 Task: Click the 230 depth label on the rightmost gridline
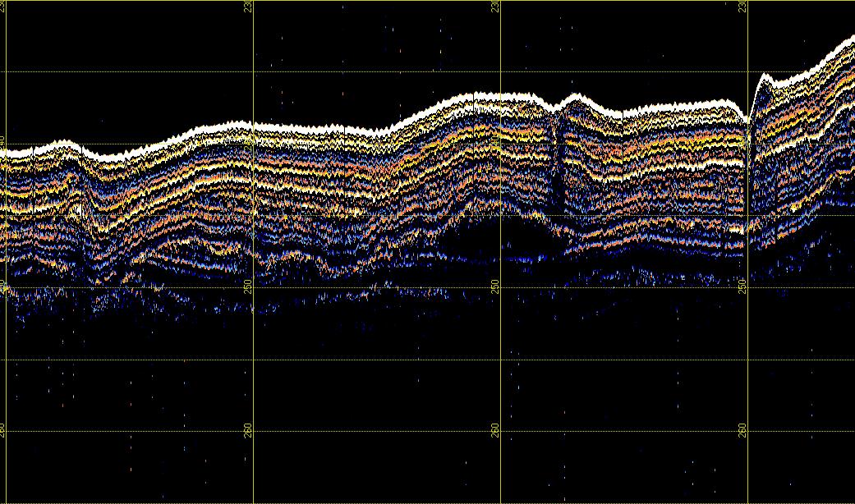pos(742,7)
